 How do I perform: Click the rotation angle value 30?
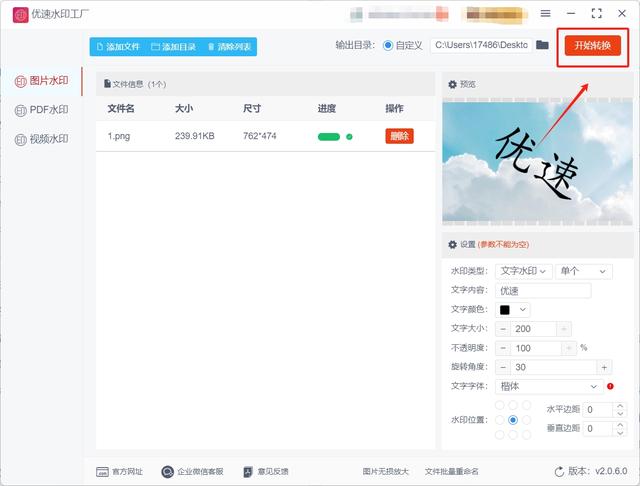pos(553,367)
